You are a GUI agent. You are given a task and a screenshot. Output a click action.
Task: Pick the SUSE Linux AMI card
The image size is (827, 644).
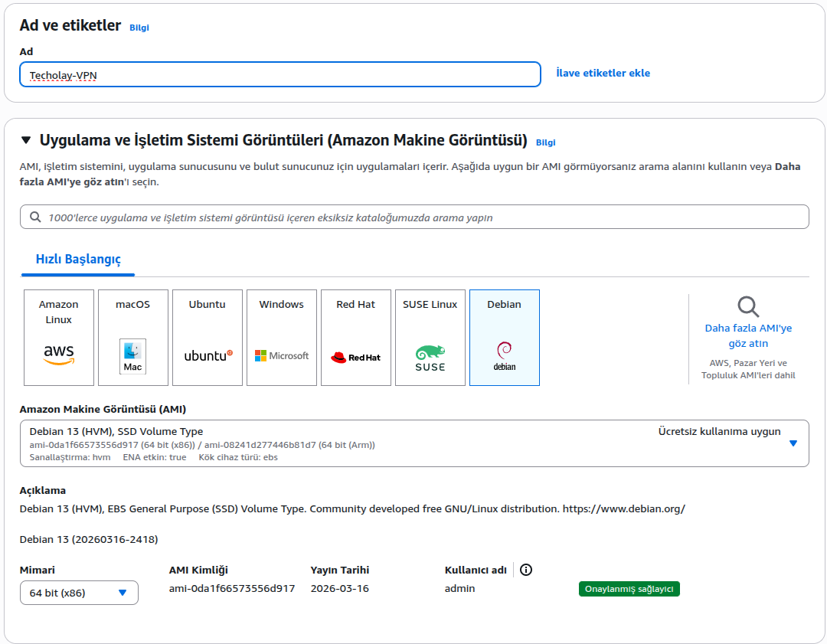tap(430, 338)
